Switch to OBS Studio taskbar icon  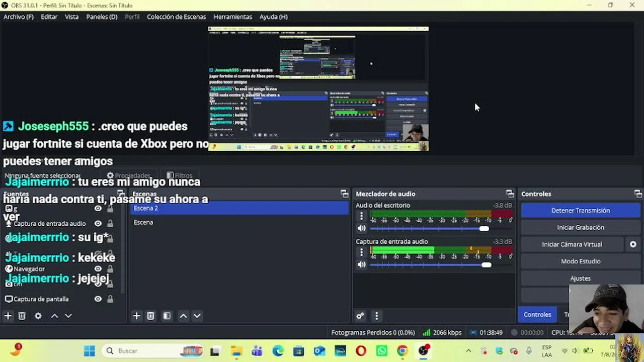coord(423,351)
